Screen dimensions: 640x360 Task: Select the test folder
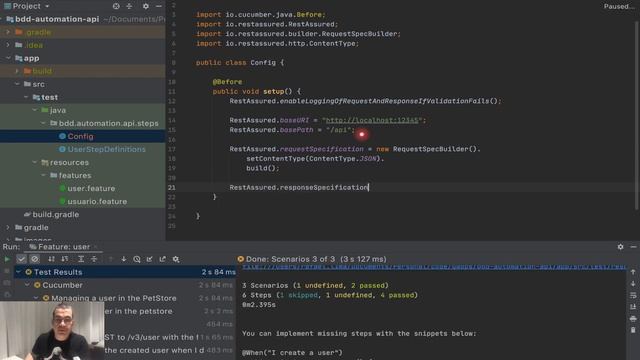click(49, 97)
